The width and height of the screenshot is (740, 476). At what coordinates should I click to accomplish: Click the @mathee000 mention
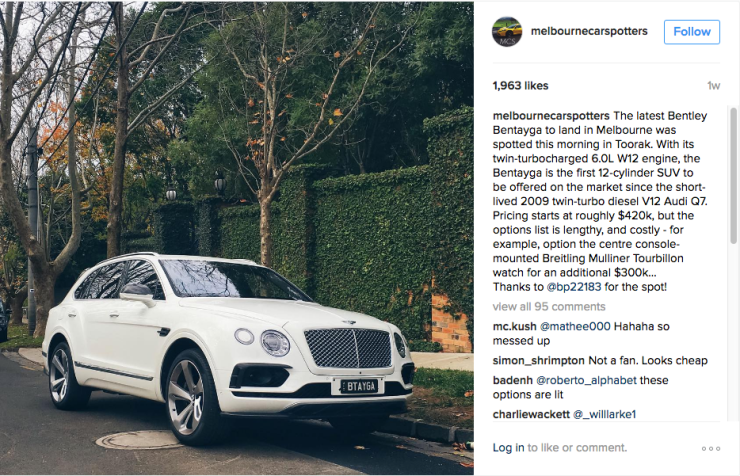[575, 326]
